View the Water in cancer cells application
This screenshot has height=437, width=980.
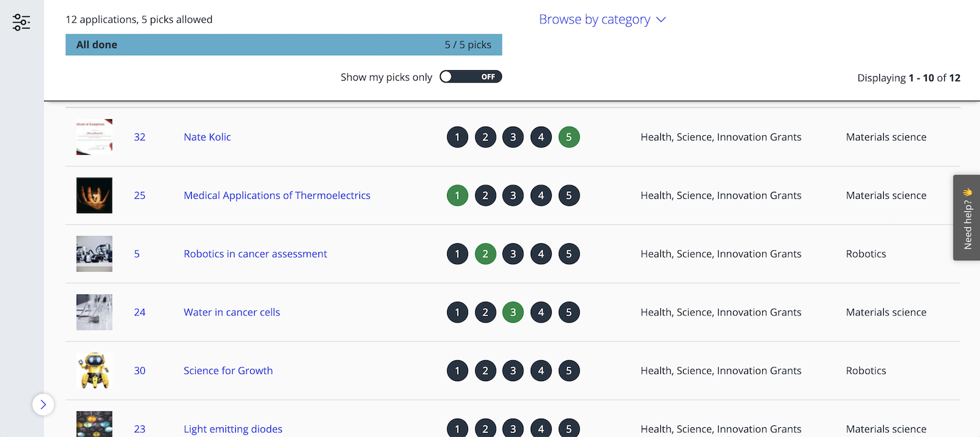(x=231, y=312)
